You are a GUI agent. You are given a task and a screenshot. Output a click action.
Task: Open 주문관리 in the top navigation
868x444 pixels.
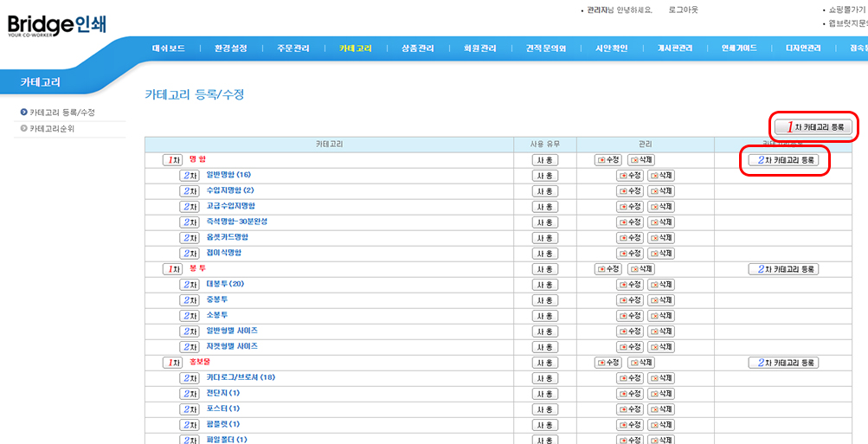[x=293, y=48]
